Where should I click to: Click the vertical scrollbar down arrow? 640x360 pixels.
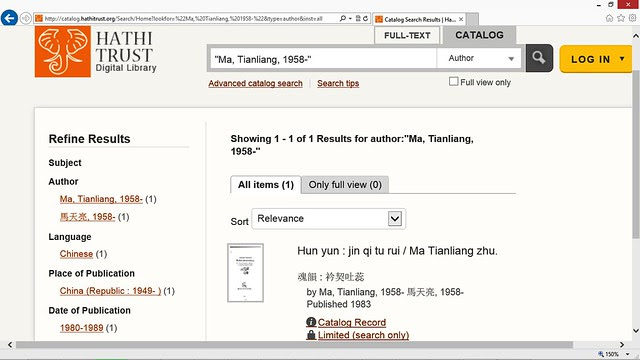click(636, 330)
